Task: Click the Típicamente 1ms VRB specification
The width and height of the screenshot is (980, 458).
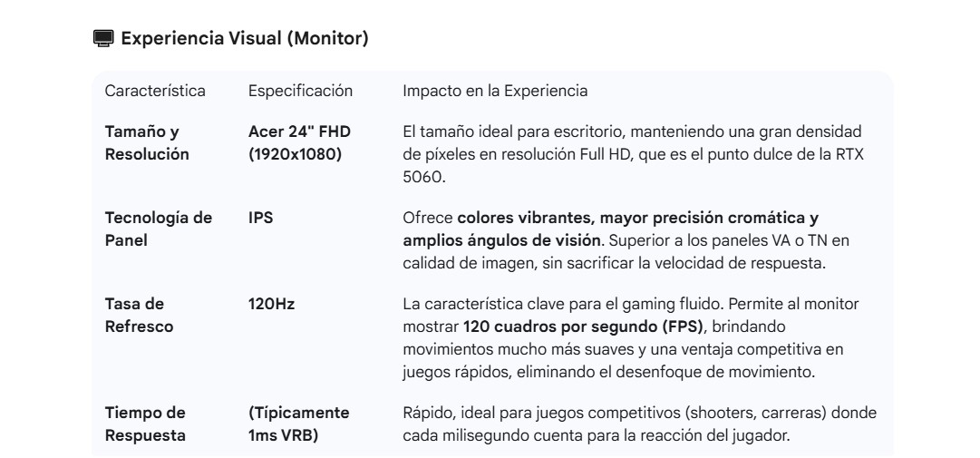Action: point(298,424)
